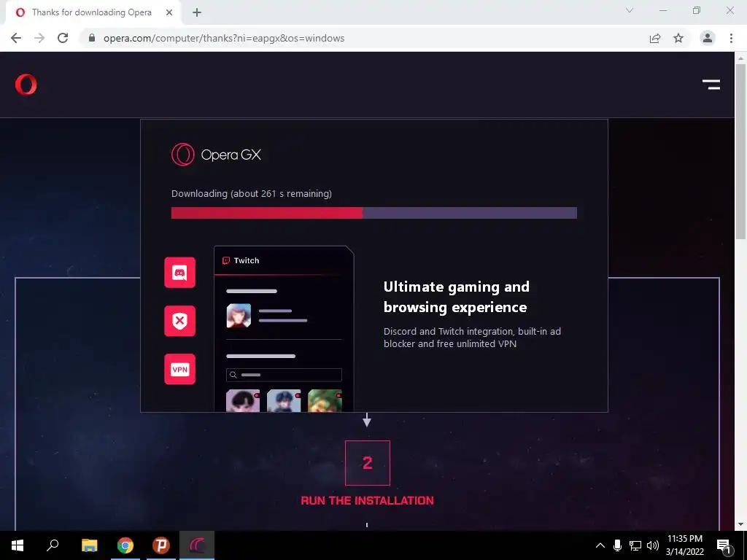
Task: Open the Chrome profile menu
Action: pos(708,38)
